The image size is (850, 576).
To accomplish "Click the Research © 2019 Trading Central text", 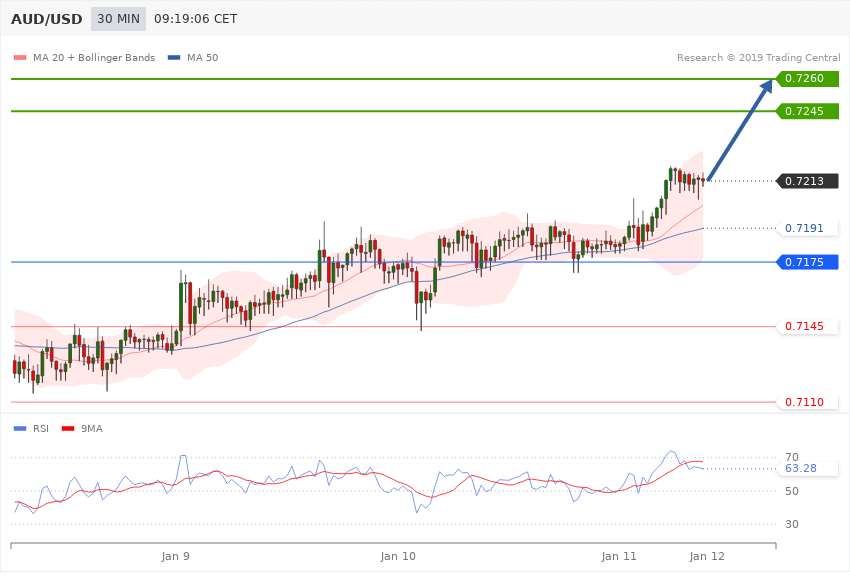I will click(758, 57).
